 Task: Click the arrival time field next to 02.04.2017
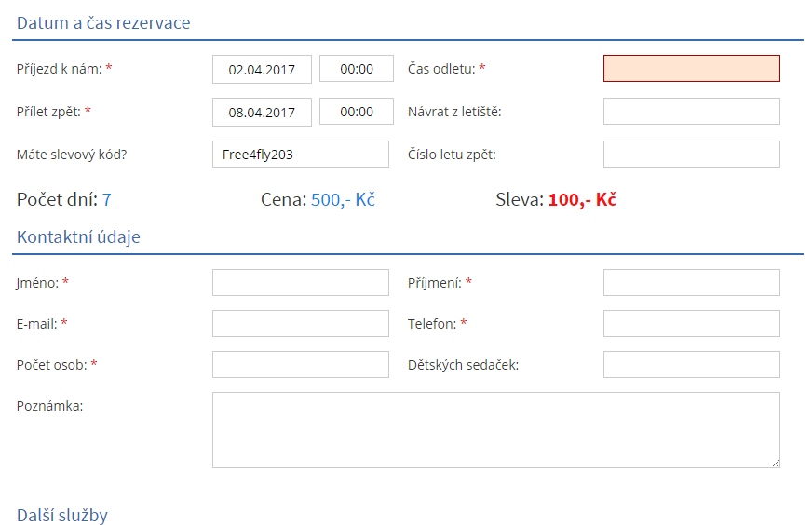pyautogui.click(x=357, y=69)
